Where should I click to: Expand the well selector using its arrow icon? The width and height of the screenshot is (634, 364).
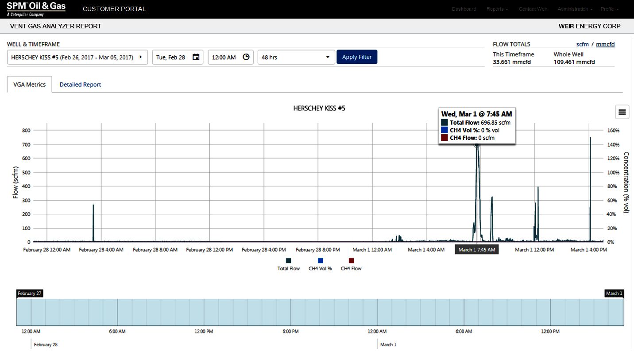tap(141, 57)
